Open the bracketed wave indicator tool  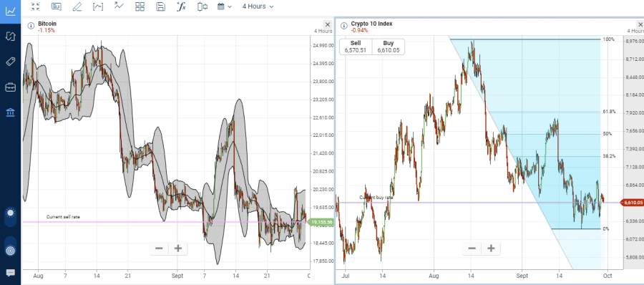click(x=98, y=6)
